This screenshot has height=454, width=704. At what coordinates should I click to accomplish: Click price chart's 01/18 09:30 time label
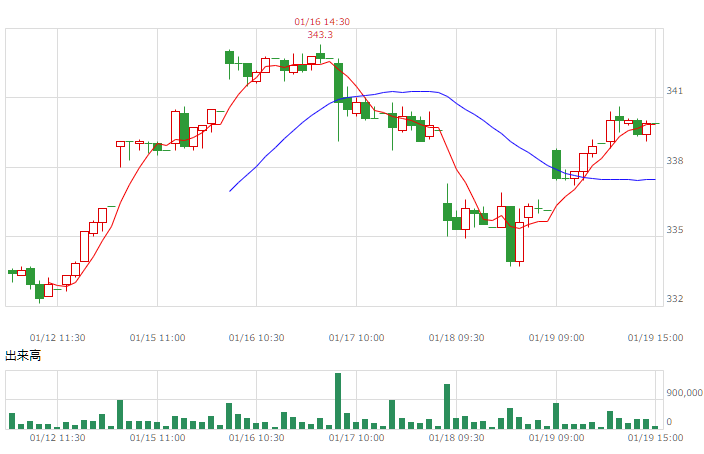click(457, 338)
